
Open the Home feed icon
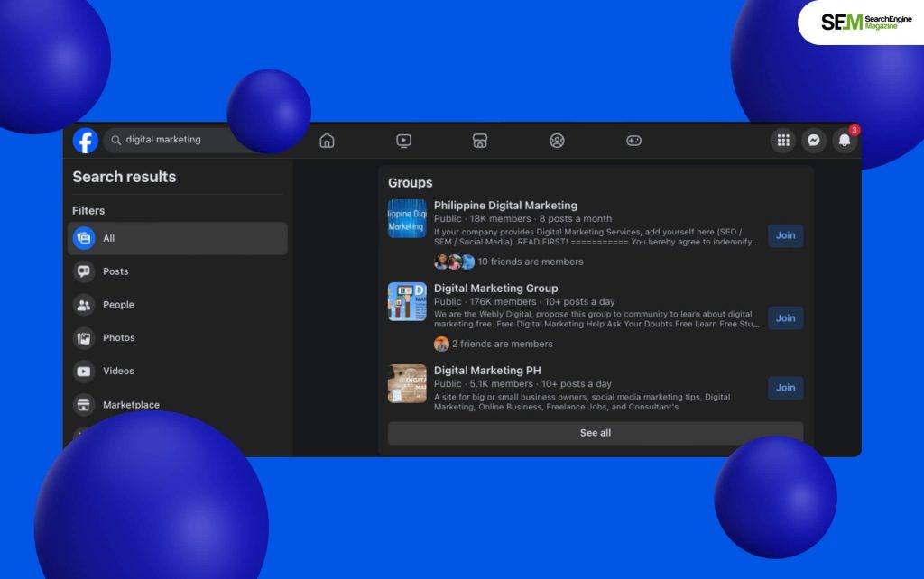[327, 141]
